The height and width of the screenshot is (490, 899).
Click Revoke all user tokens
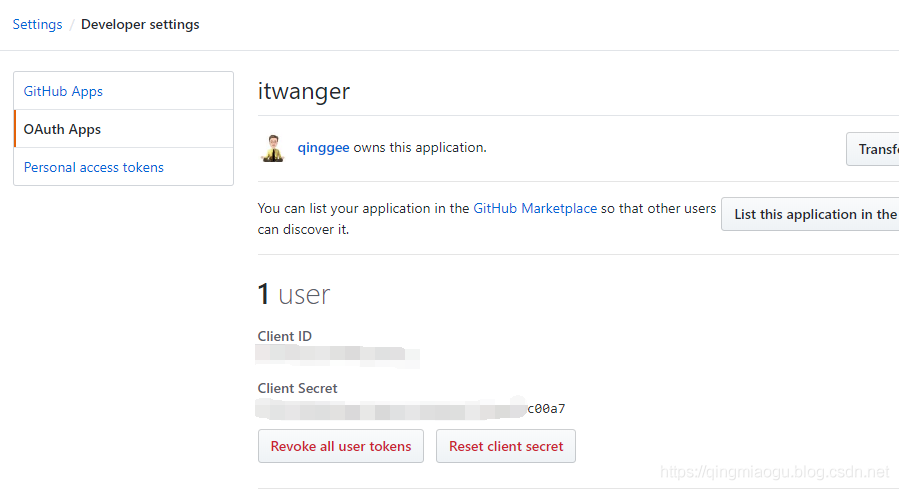pyautogui.click(x=341, y=446)
